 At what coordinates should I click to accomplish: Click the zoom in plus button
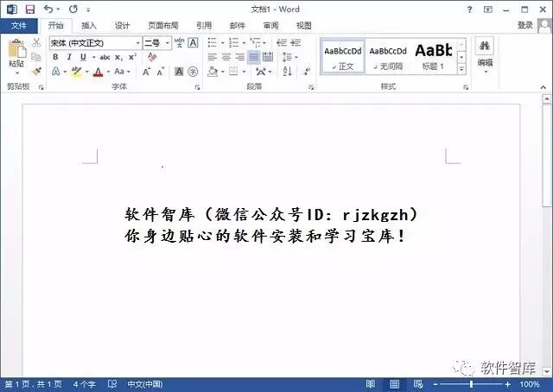pos(508,384)
